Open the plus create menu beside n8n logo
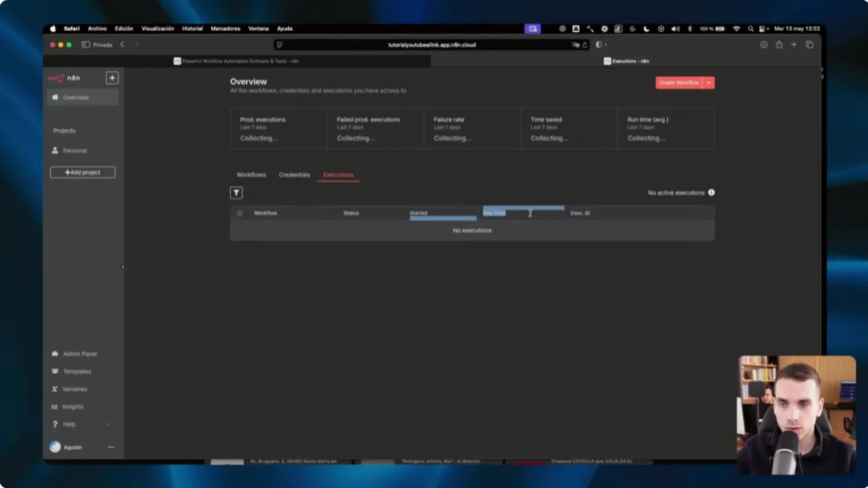 click(x=112, y=78)
